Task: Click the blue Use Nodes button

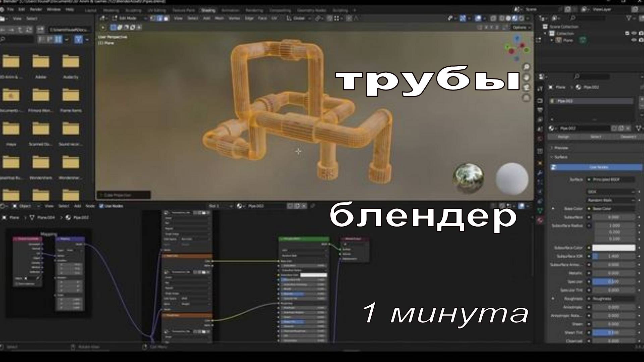Action: 598,167
